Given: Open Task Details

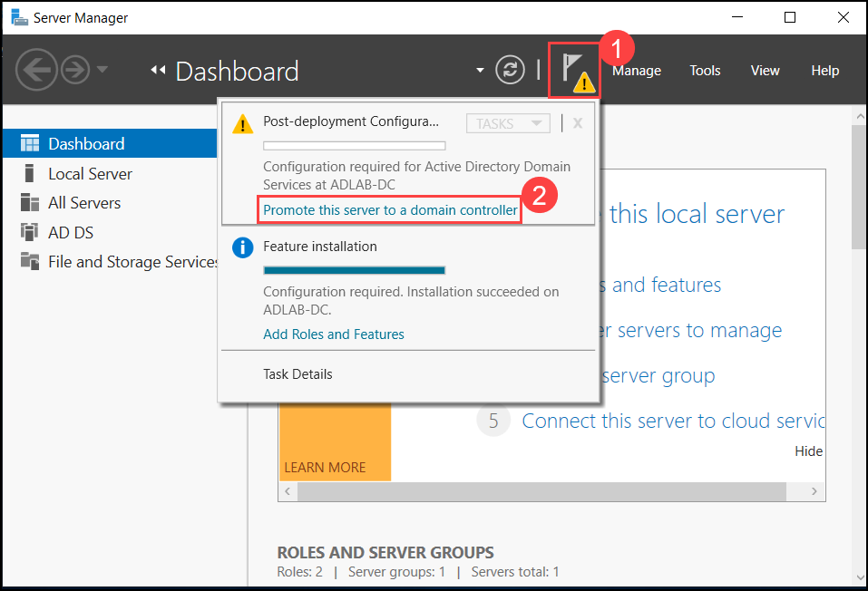Looking at the screenshot, I should [x=297, y=374].
